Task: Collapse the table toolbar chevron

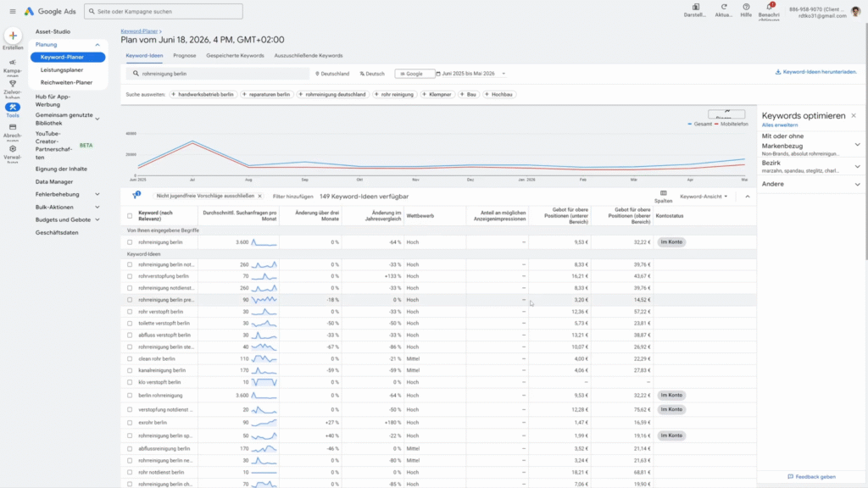Action: [x=748, y=197]
